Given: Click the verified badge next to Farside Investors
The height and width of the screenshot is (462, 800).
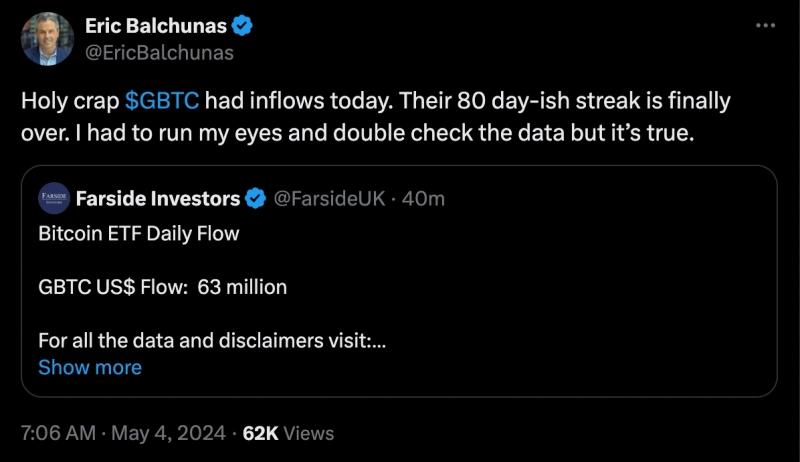Looking at the screenshot, I should point(255,199).
